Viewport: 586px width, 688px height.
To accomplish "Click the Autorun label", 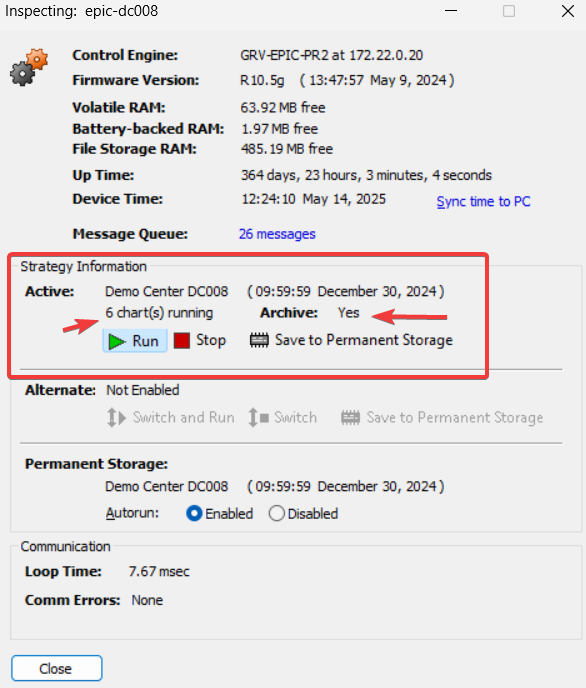I will 132,513.
